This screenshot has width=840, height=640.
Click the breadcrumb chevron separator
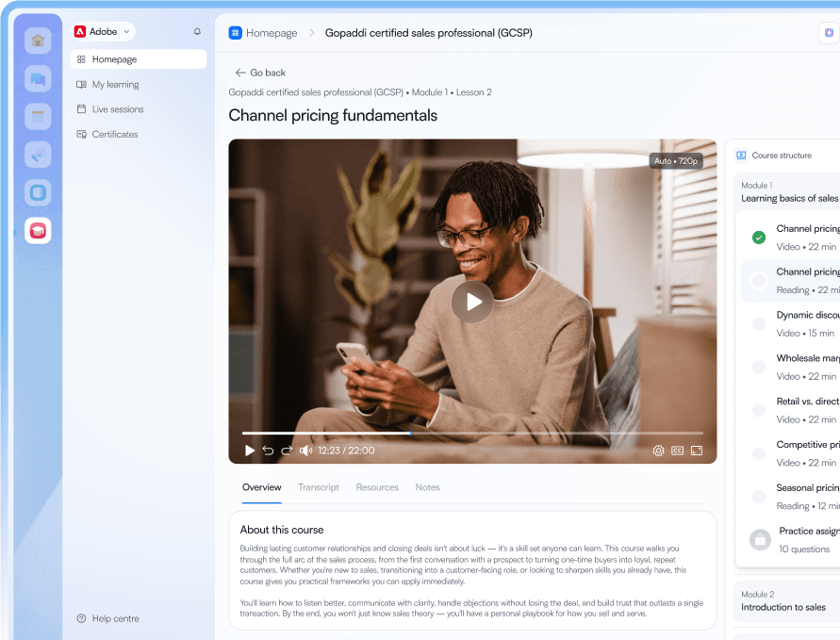click(x=311, y=33)
